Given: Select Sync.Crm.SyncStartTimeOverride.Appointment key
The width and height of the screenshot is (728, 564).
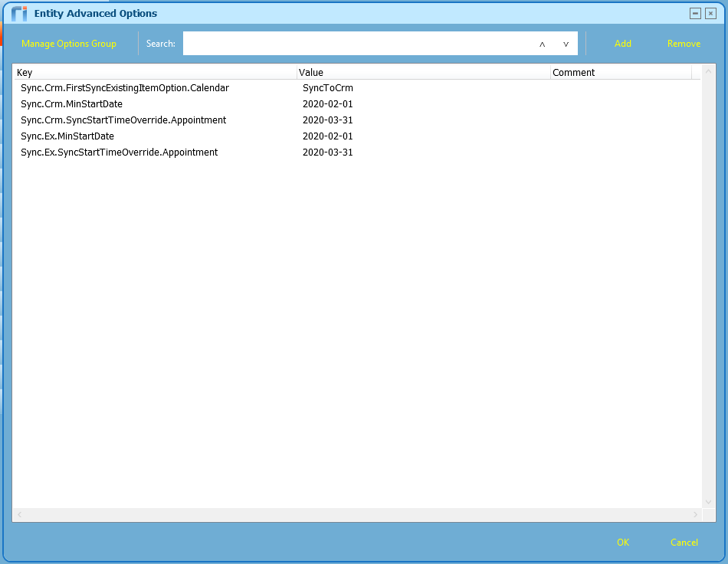Looking at the screenshot, I should pos(123,120).
